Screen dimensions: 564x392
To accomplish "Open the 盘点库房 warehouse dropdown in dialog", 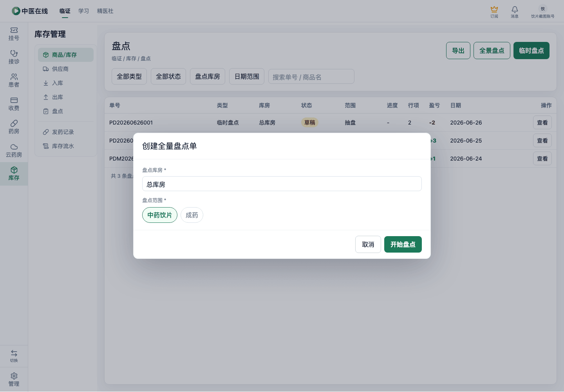I will [282, 184].
